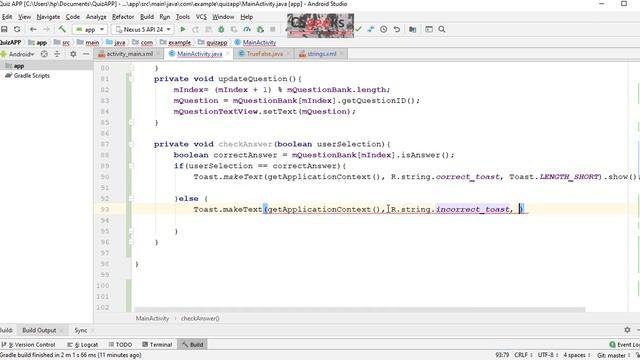This screenshot has height=360, width=640.
Task: Open Project Structure toolbar icon
Action: point(413,29)
